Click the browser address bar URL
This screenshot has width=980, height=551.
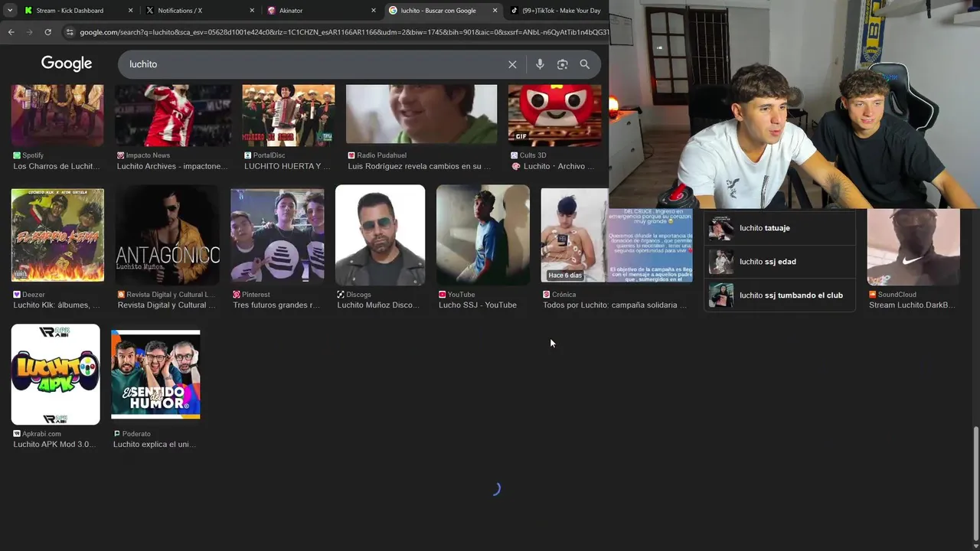coord(343,32)
